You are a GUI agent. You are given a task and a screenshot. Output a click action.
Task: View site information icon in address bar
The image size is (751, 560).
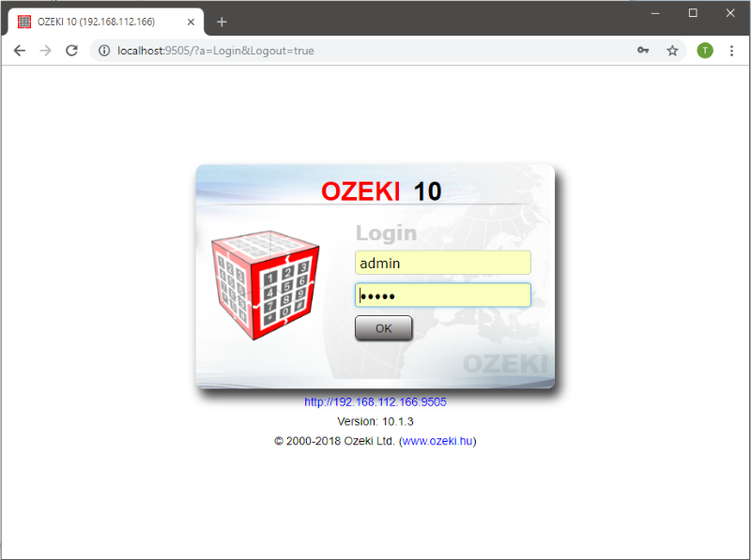(105, 51)
